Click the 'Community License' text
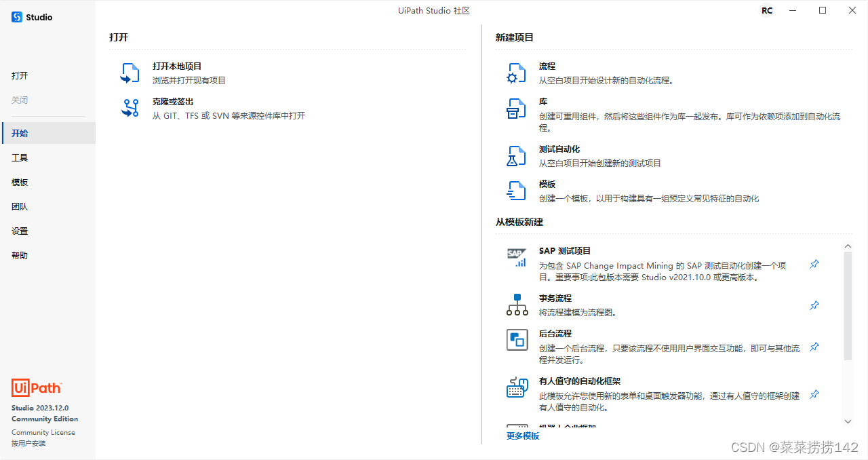868x460 pixels. pyautogui.click(x=43, y=432)
